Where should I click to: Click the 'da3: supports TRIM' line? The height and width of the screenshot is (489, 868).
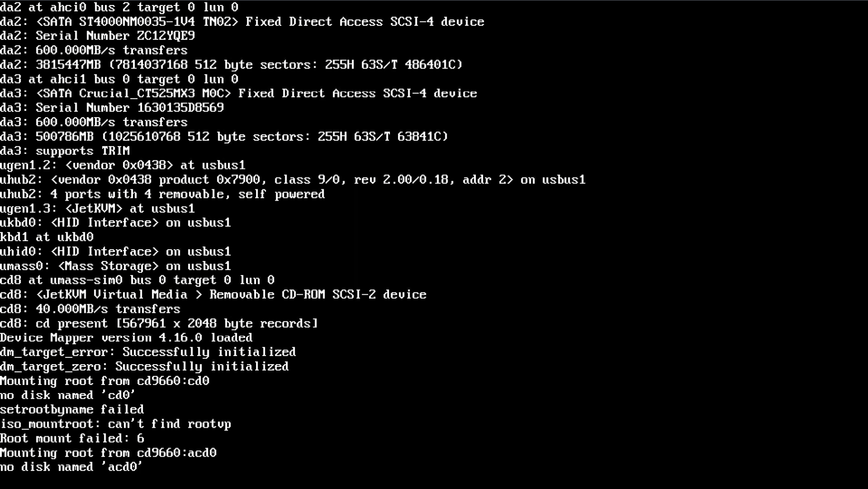[x=65, y=151]
